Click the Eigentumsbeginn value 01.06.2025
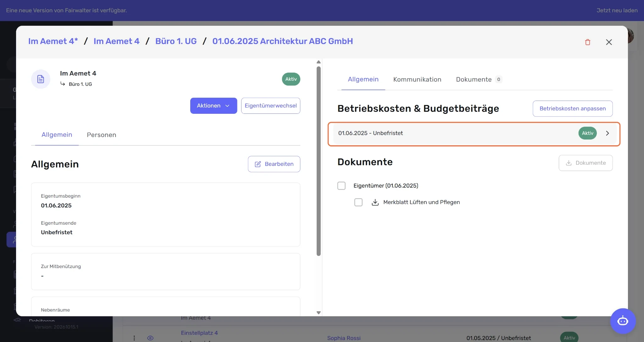Screen dimensions: 644x342 click(56, 206)
